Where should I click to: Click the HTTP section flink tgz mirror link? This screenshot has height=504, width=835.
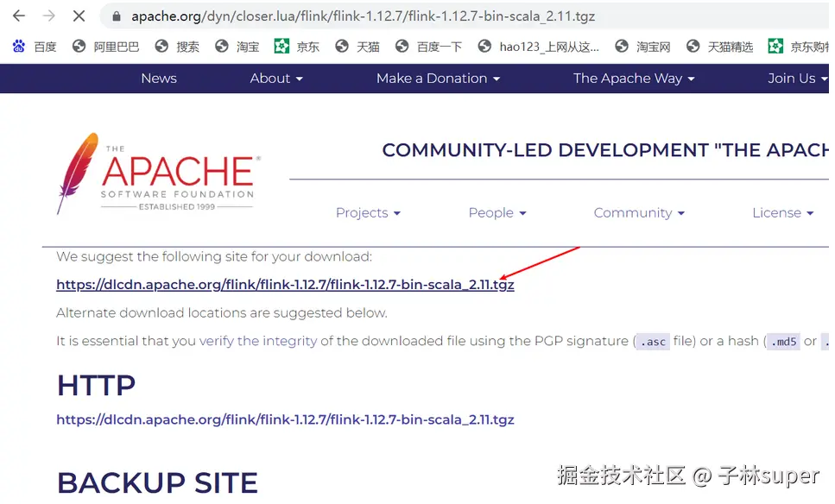pos(286,420)
